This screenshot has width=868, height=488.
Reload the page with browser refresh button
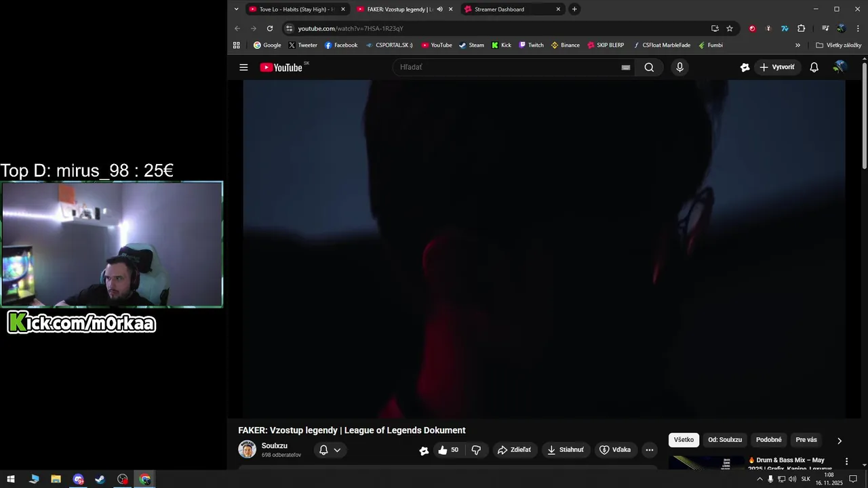click(x=269, y=28)
